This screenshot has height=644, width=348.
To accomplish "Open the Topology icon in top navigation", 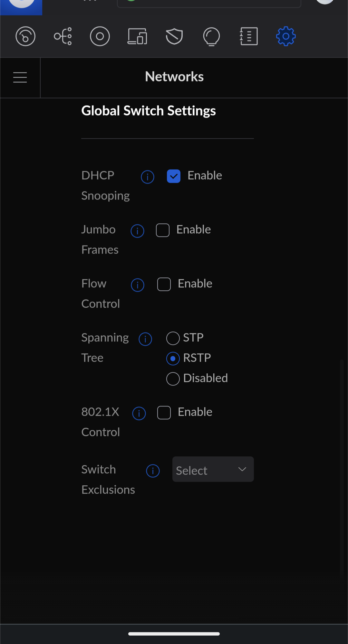I will pos(63,36).
